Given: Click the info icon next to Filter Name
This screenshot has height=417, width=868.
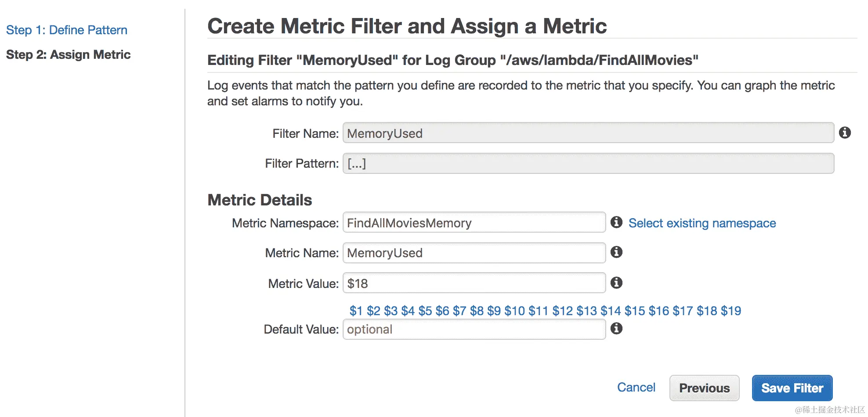Looking at the screenshot, I should click(845, 133).
